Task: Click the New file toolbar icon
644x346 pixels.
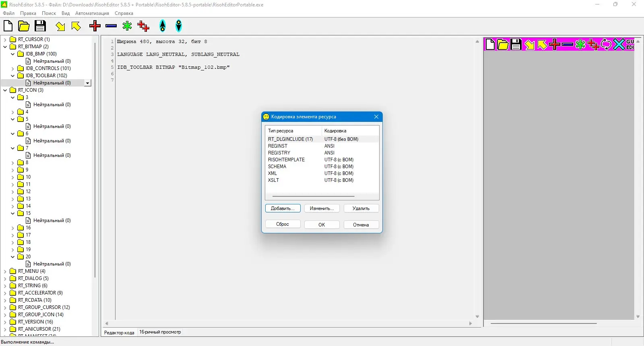Action: click(x=8, y=26)
